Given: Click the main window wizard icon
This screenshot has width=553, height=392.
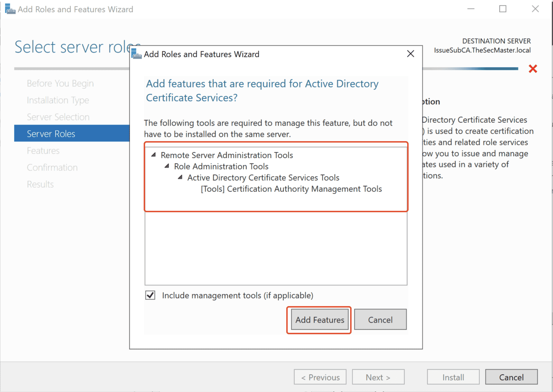Looking at the screenshot, I should click(x=10, y=9).
